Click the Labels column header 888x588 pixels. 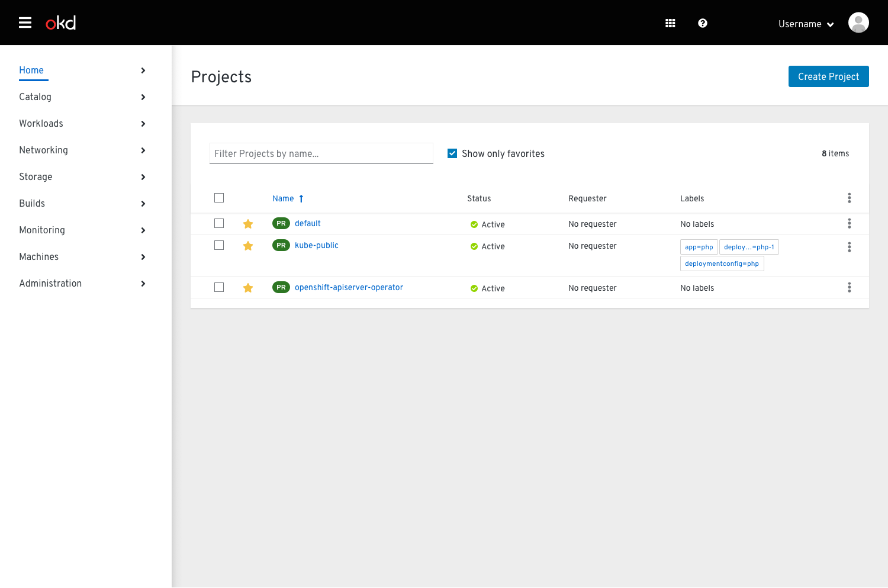point(692,198)
